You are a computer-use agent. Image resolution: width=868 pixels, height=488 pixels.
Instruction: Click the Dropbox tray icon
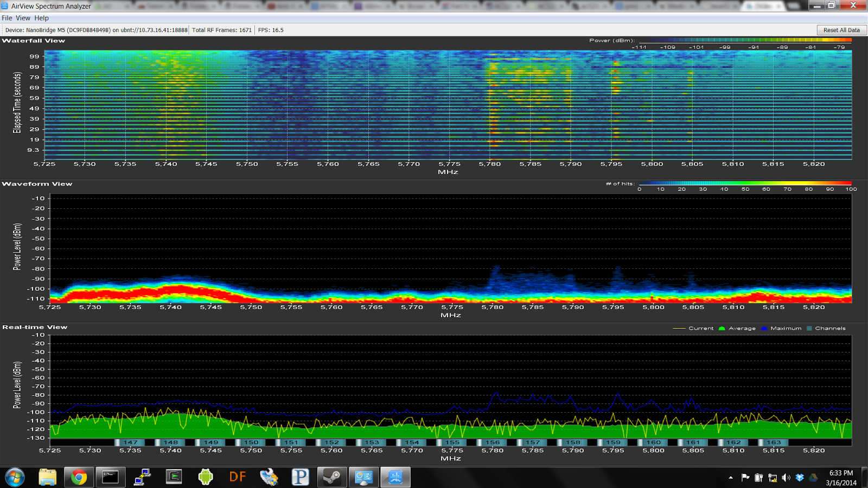click(x=800, y=478)
